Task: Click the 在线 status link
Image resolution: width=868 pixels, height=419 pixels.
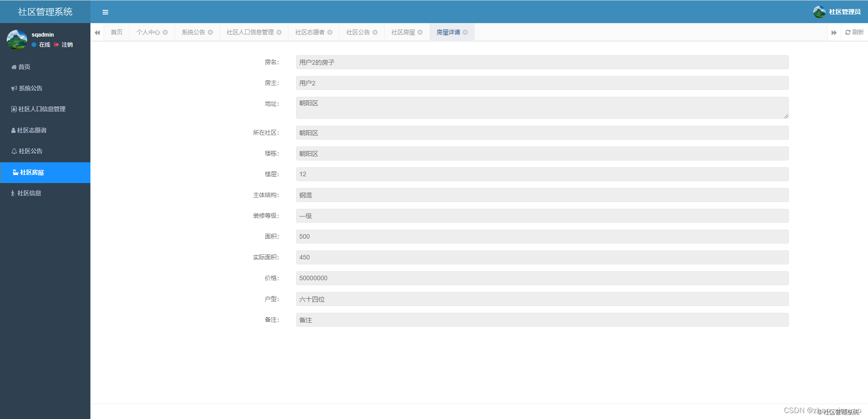Action: point(41,45)
